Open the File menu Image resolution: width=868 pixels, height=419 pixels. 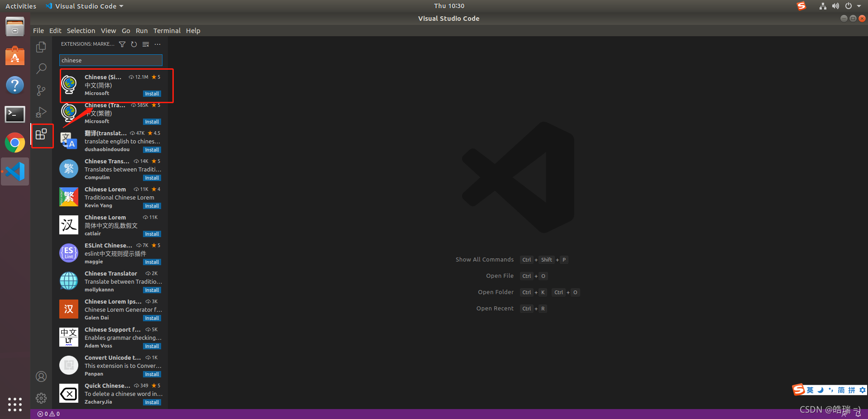38,31
